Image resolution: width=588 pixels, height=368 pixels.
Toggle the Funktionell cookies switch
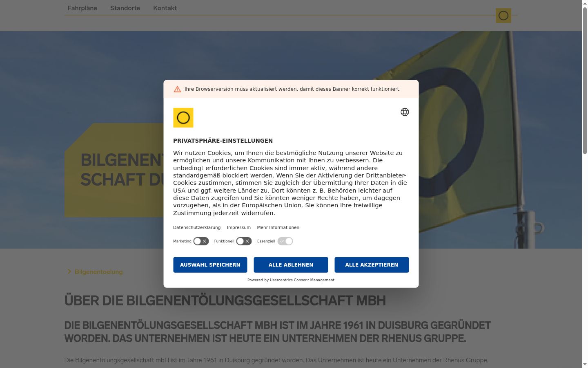pyautogui.click(x=244, y=241)
